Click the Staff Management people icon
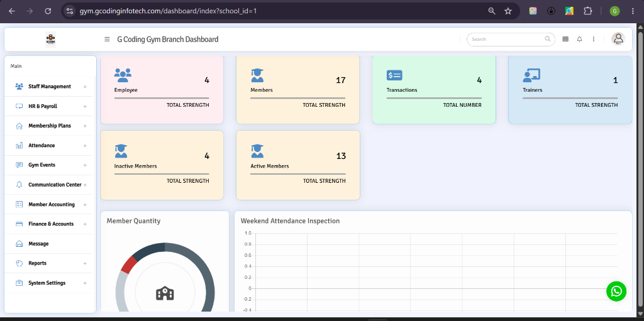This screenshot has height=321, width=644. point(19,87)
